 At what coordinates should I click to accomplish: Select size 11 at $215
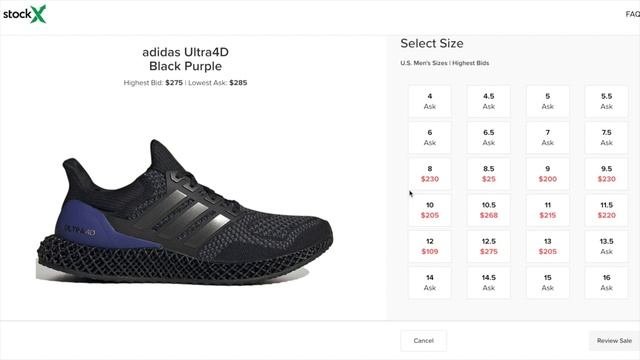548,210
